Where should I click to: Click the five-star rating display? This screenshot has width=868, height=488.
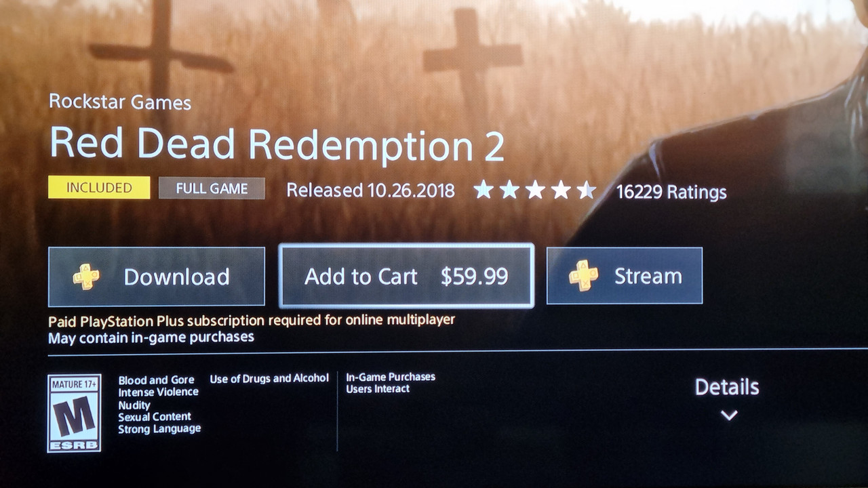(535, 190)
